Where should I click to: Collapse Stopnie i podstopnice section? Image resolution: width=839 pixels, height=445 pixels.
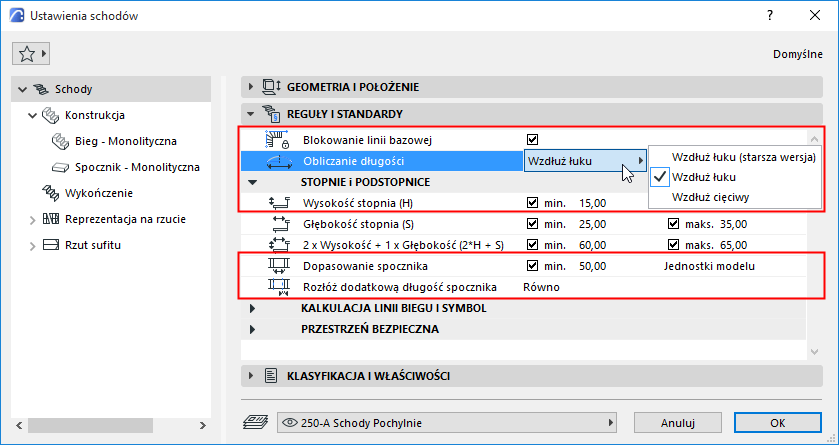pos(253,182)
